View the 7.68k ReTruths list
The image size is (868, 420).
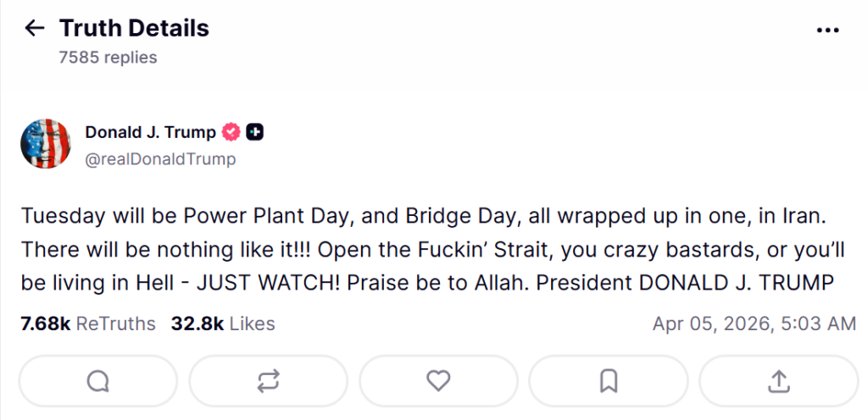[x=87, y=323]
